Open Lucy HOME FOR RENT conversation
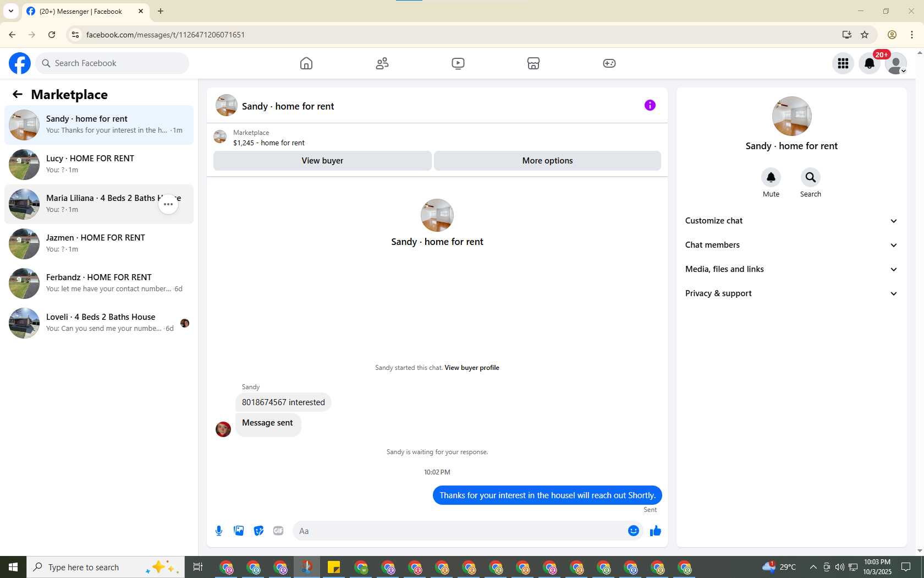The height and width of the screenshot is (578, 924). 99,165
